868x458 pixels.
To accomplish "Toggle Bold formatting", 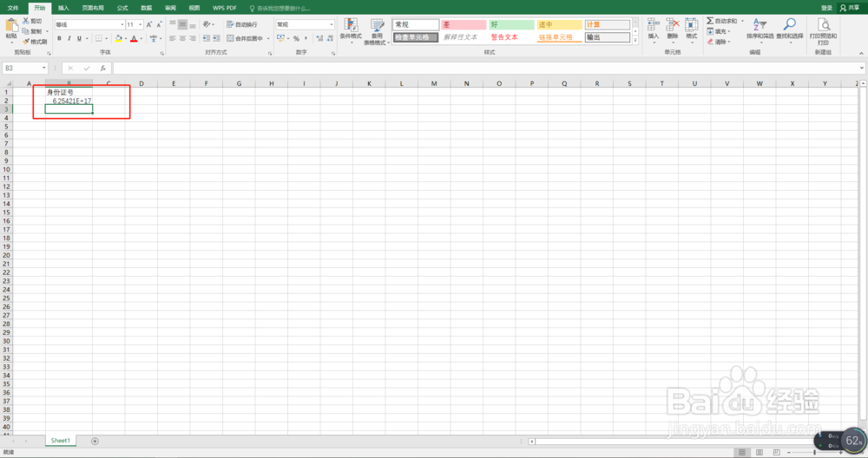I will (59, 38).
